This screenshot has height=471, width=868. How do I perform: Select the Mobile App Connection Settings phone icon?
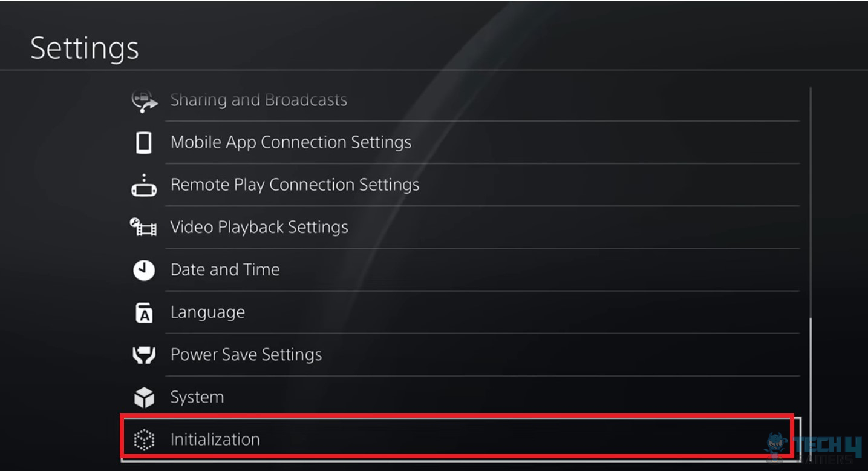click(x=143, y=141)
